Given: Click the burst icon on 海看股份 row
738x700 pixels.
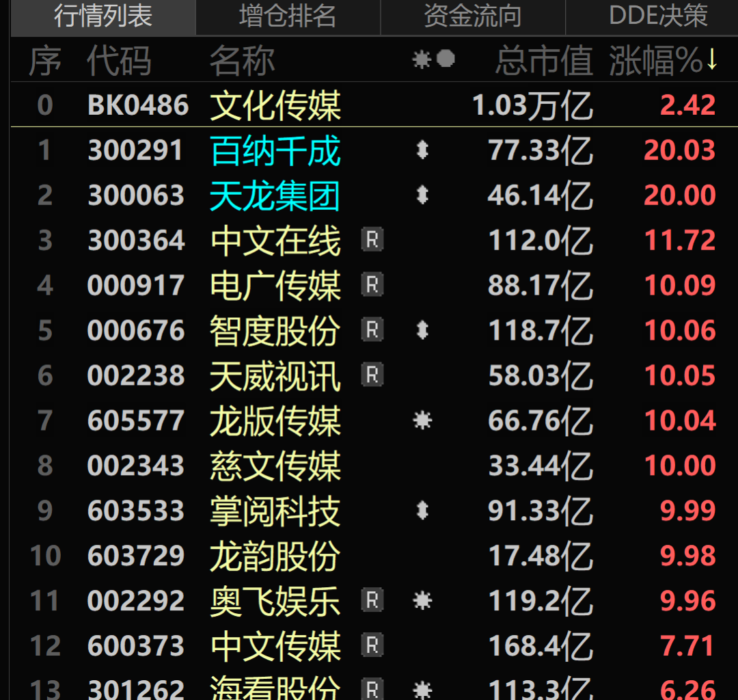Looking at the screenshot, I should (x=422, y=690).
